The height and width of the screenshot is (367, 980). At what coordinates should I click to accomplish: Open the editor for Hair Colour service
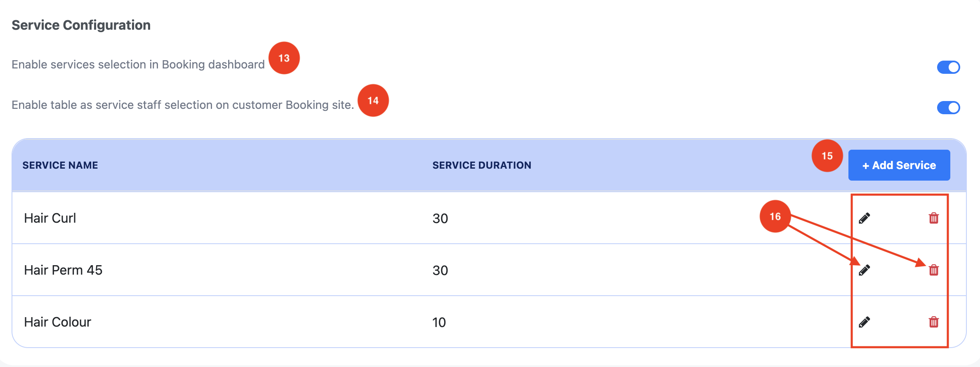coord(864,322)
